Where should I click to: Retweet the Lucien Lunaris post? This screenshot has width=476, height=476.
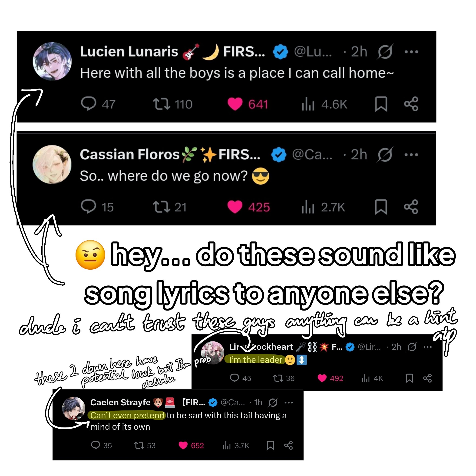click(161, 104)
